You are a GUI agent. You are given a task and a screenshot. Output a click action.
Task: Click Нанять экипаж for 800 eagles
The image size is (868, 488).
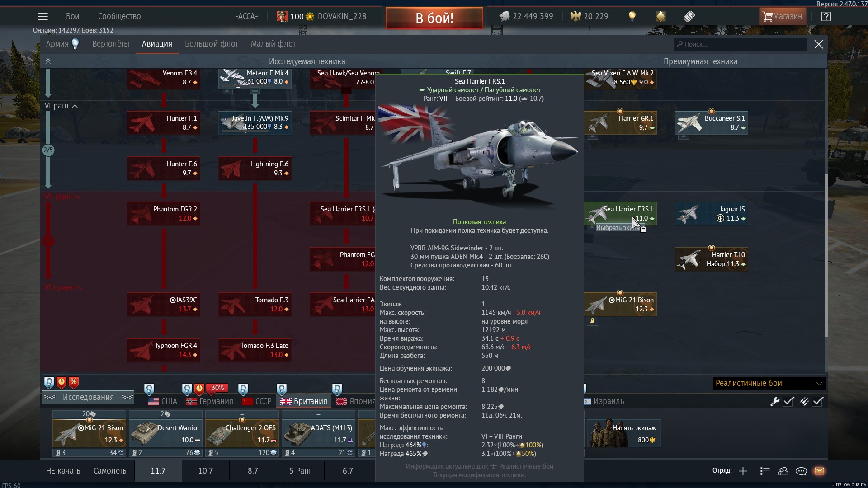tap(624, 433)
